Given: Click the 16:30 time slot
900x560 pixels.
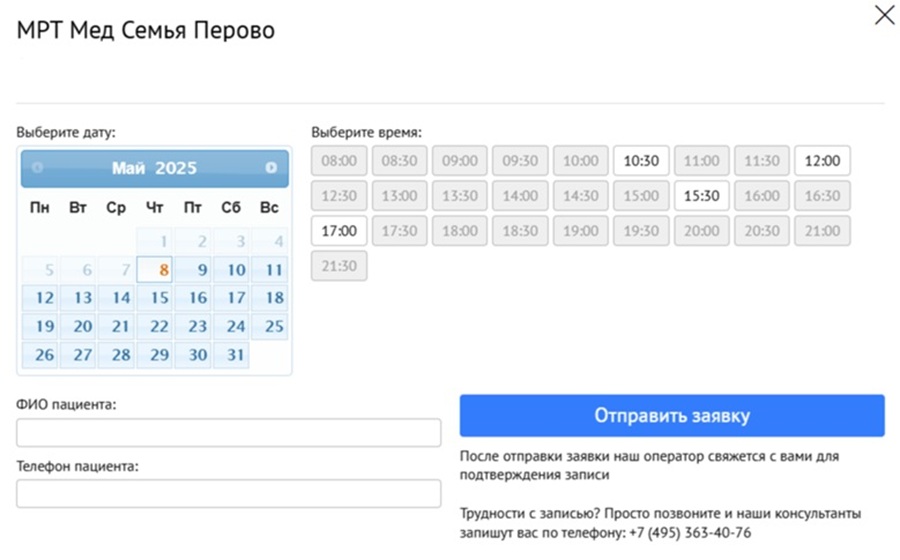Looking at the screenshot, I should [x=822, y=196].
